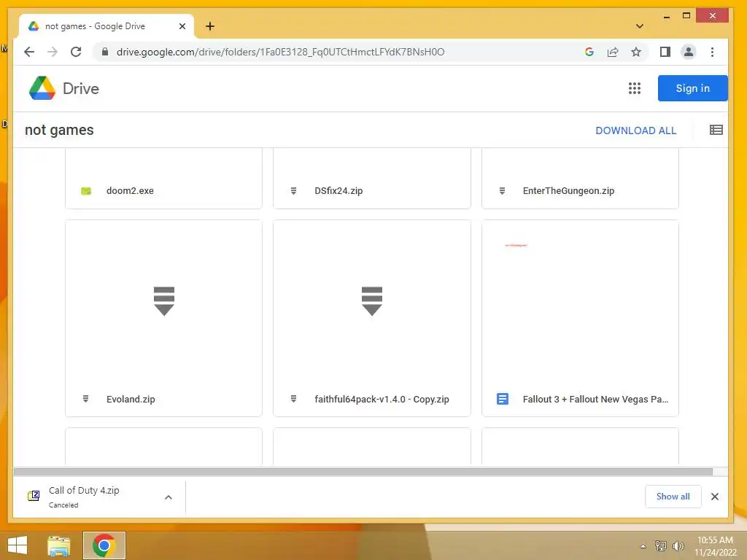Open a new browser tab
The width and height of the screenshot is (747, 560).
coord(210,26)
